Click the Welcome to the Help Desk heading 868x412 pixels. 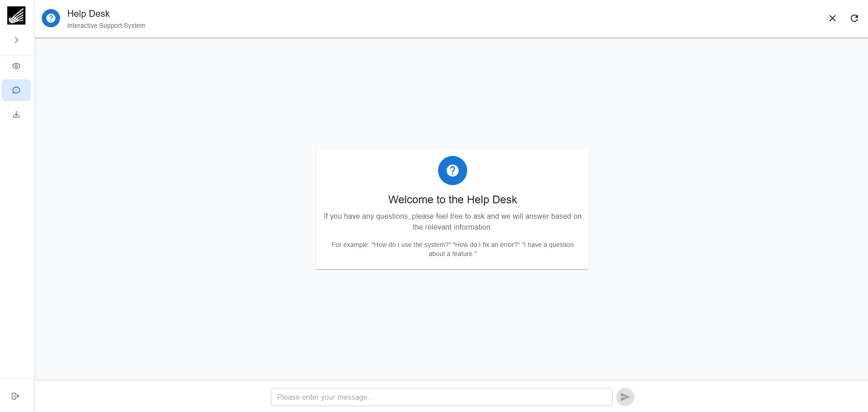pyautogui.click(x=452, y=200)
